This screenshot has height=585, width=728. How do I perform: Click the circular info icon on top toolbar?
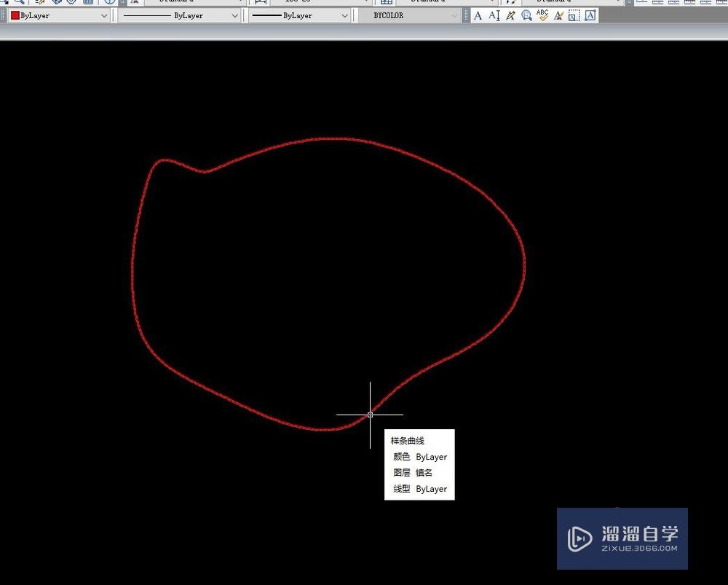coord(110,2)
